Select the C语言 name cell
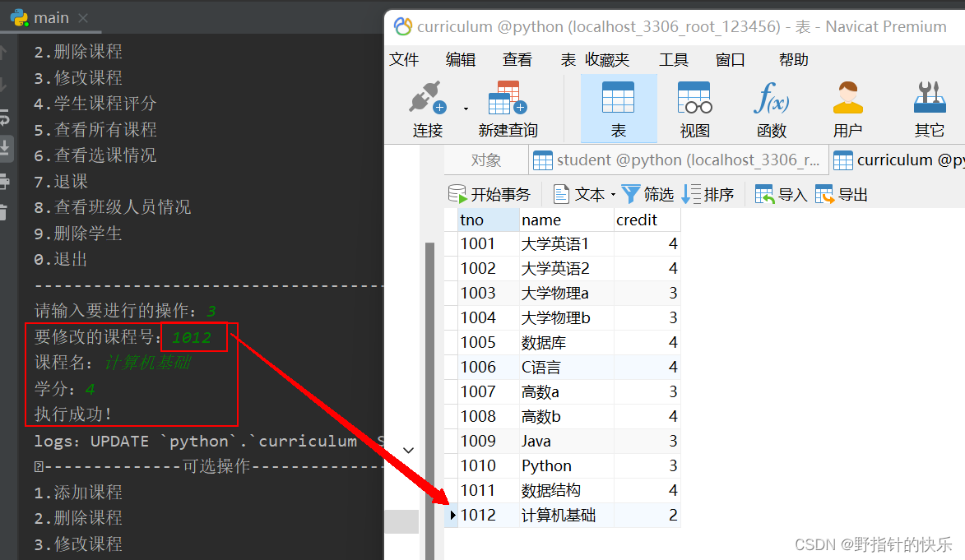This screenshot has width=965, height=560. [x=567, y=367]
